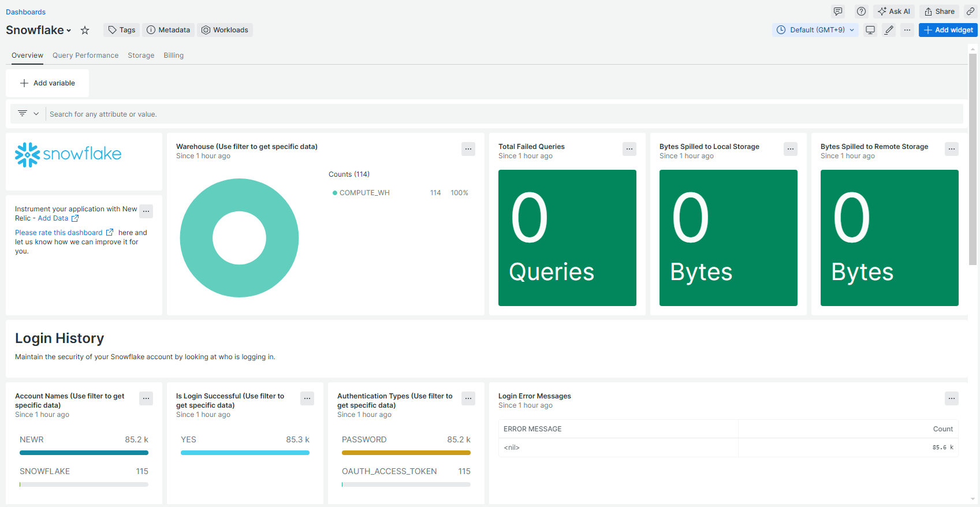Viewport: 980px width, 507px height.
Task: Open Login Error Messages widget menu
Action: [x=952, y=398]
